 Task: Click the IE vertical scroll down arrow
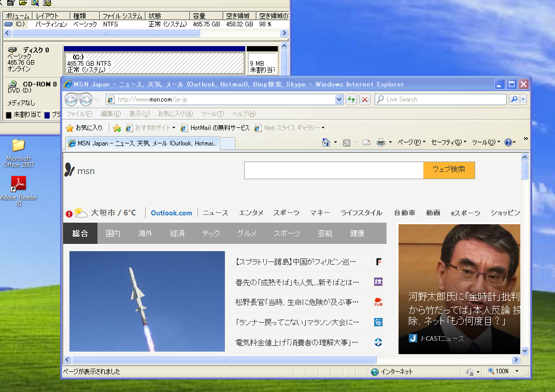point(524,351)
